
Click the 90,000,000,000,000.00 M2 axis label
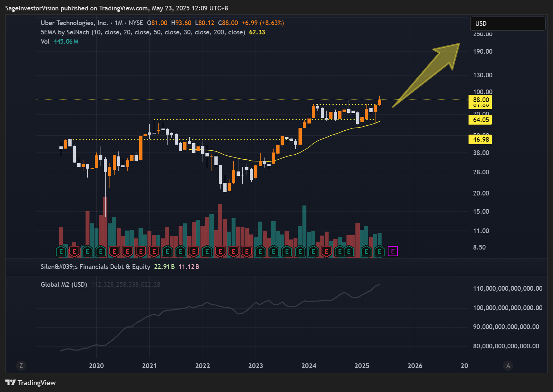(x=506, y=327)
